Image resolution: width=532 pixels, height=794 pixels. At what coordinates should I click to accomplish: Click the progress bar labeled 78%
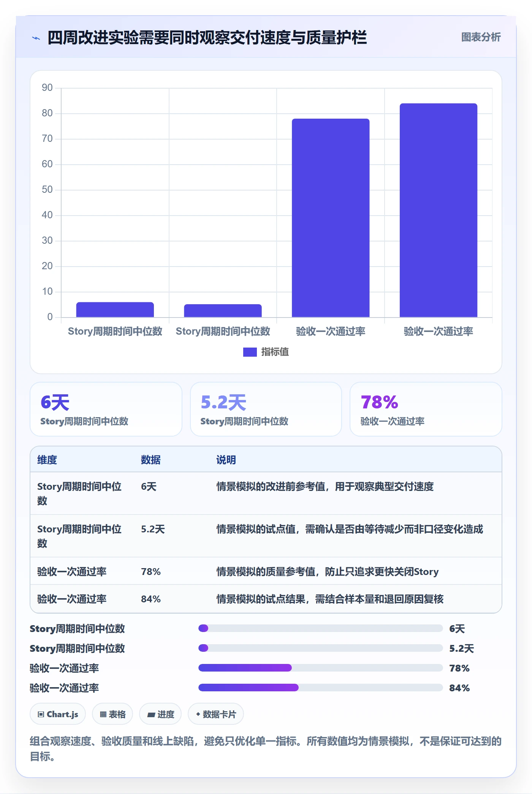[320, 668]
